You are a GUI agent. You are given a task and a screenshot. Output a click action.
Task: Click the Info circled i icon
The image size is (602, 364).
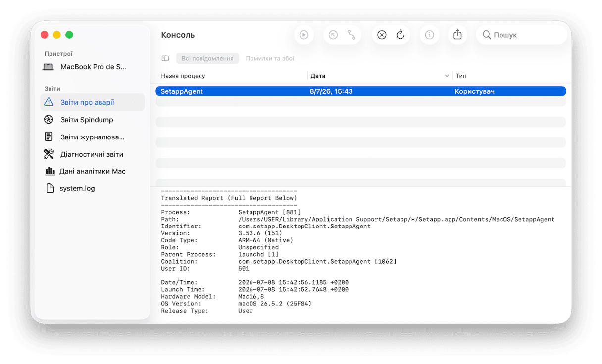pos(429,35)
